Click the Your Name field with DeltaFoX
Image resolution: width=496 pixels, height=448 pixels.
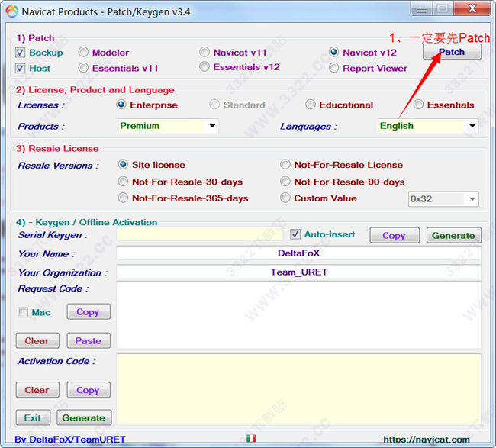point(298,253)
